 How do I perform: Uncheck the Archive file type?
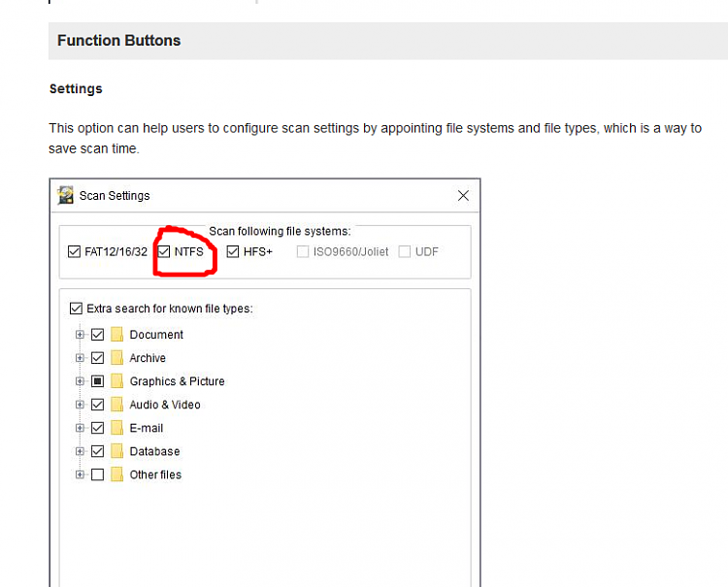point(97,358)
